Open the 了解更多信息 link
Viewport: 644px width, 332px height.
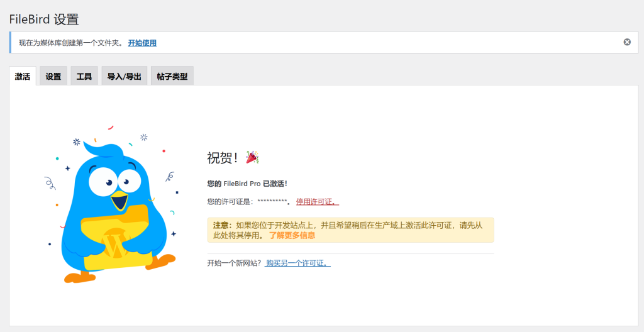pyautogui.click(x=292, y=235)
